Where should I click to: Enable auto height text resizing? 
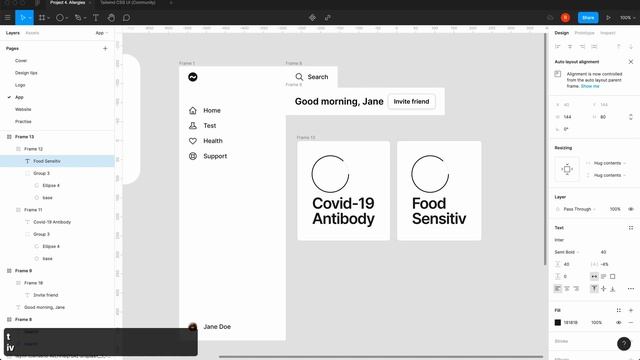[604, 276]
